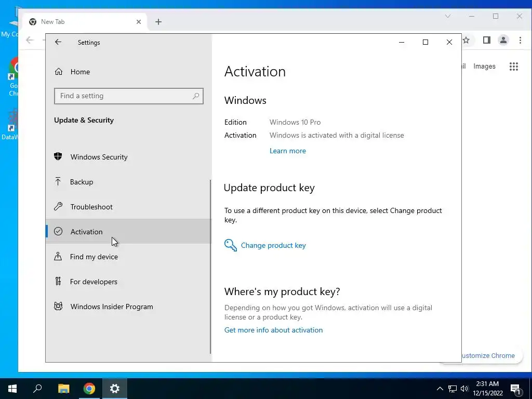Screen dimensions: 532x399
Task: Click the Activation checkmark circle icon
Action: click(x=58, y=231)
